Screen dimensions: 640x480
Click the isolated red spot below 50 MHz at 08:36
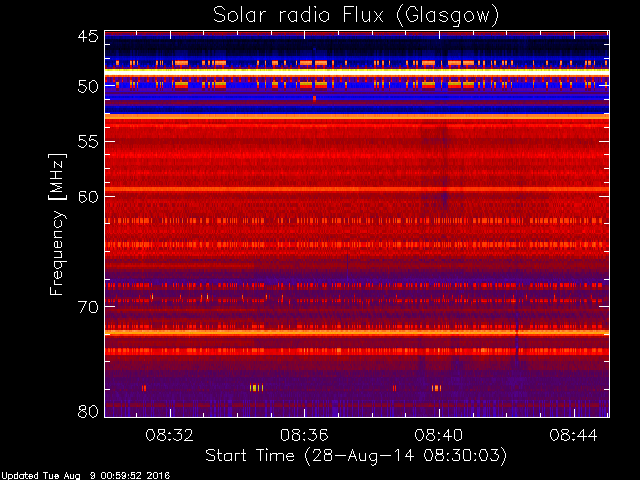coord(314,98)
